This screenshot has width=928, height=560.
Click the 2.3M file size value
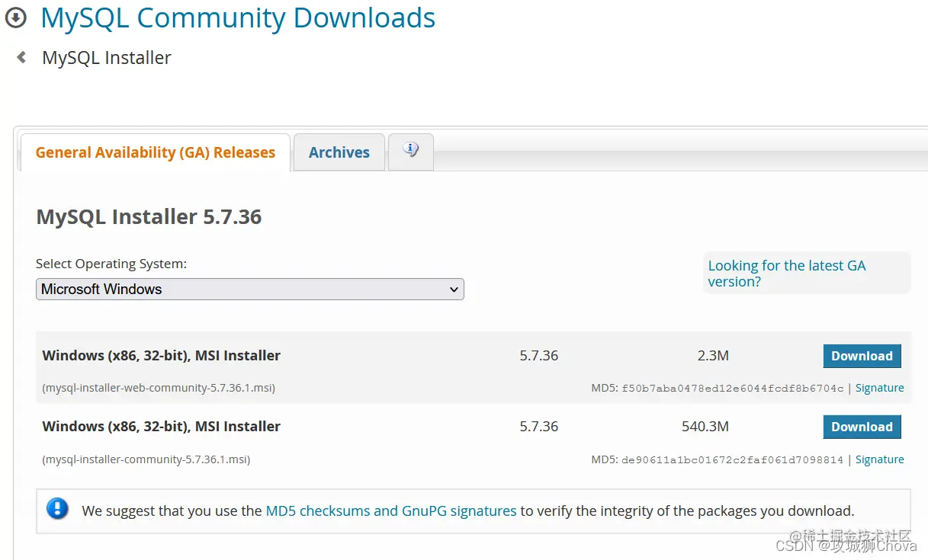713,356
